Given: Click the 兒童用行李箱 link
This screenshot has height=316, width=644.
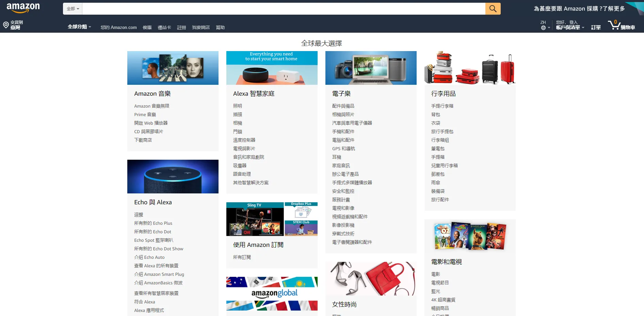Looking at the screenshot, I should coord(445,166).
